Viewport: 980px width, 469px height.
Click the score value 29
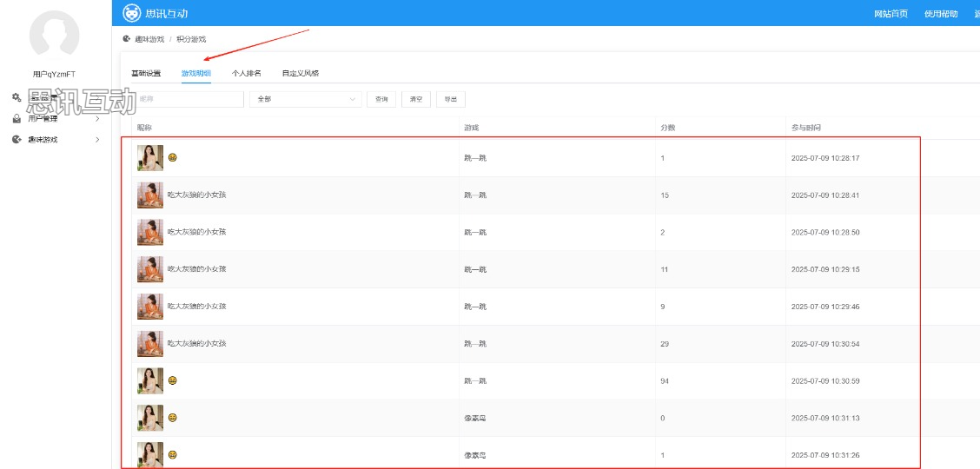pyautogui.click(x=665, y=344)
